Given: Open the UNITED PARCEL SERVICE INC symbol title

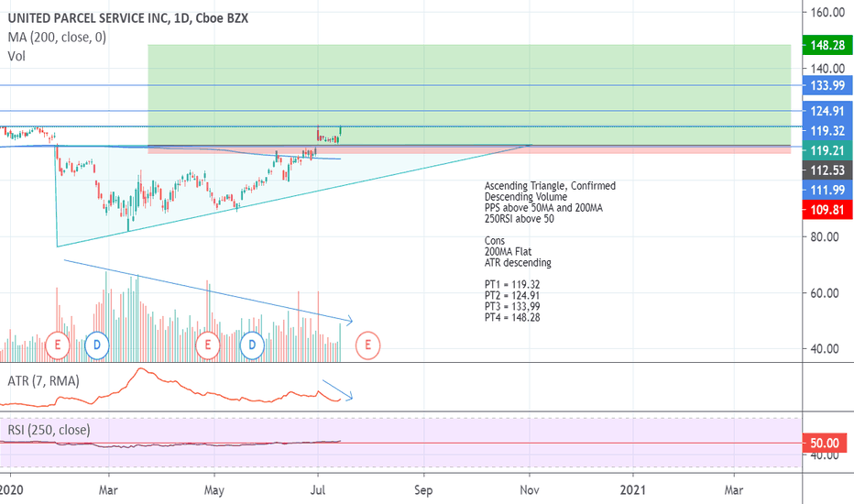Looking at the screenshot, I should click(128, 18).
